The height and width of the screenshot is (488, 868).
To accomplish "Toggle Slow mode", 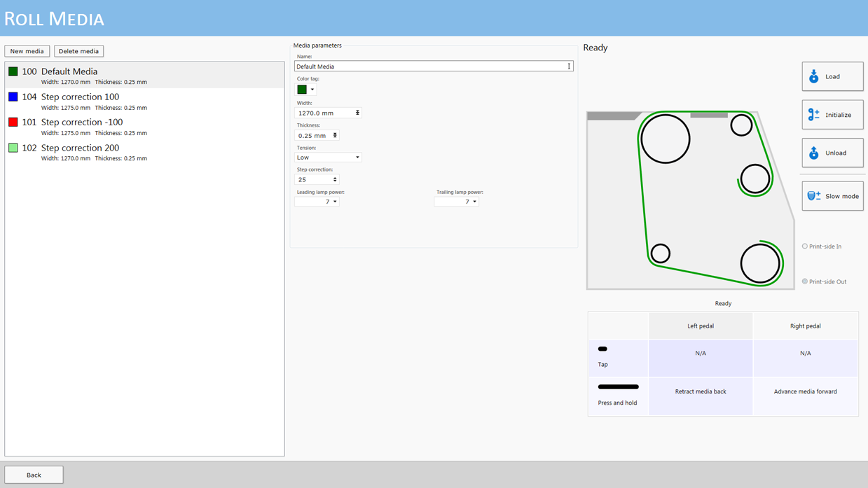I will [x=832, y=196].
